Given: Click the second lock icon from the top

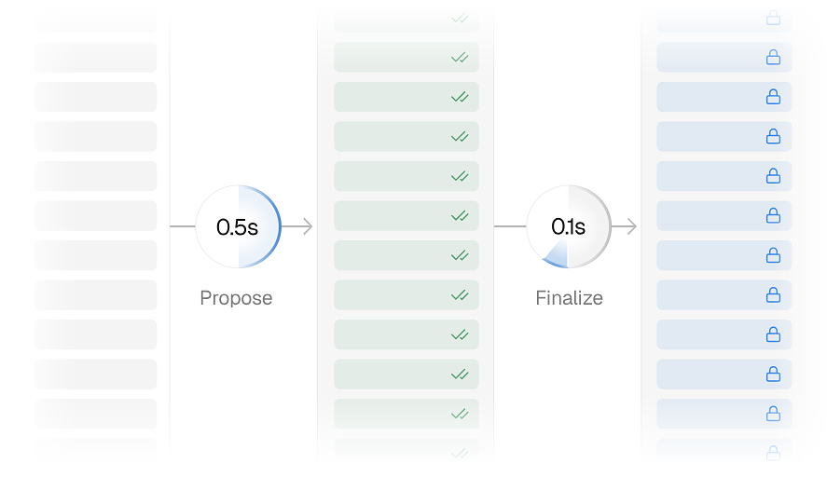Looking at the screenshot, I should (x=773, y=58).
